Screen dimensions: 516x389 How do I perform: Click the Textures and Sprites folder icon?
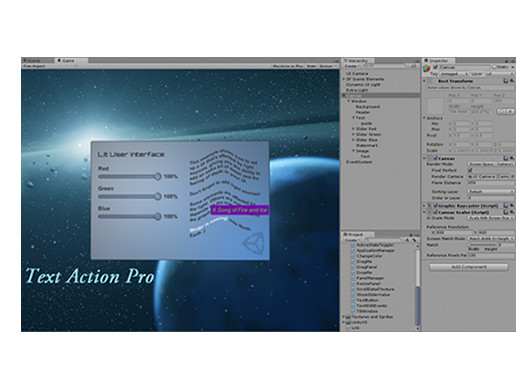[348, 317]
